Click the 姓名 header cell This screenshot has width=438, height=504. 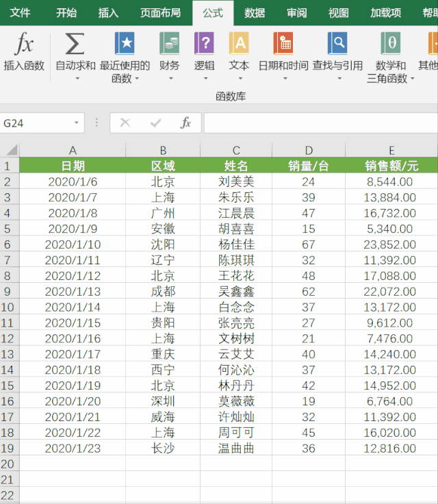coord(236,166)
